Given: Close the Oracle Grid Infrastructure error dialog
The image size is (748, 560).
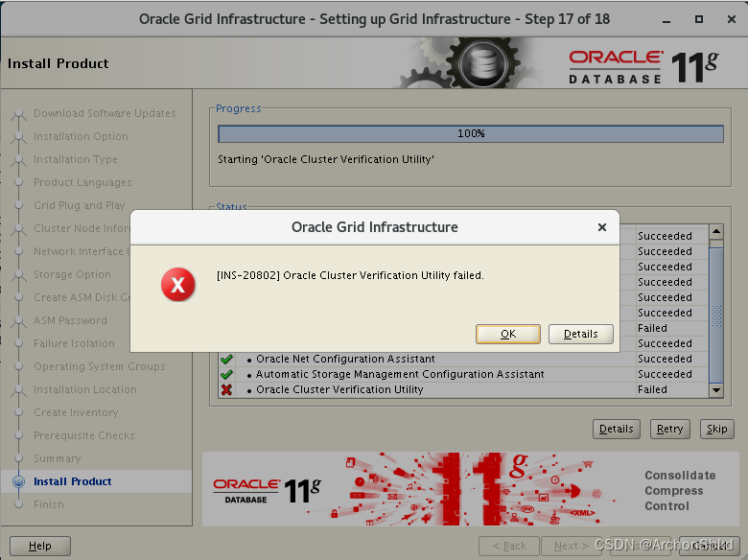Looking at the screenshot, I should click(x=602, y=227).
